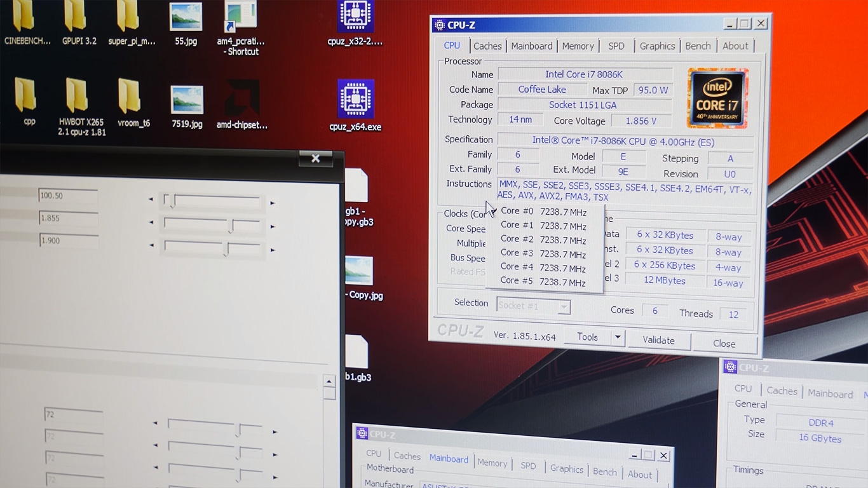The width and height of the screenshot is (868, 488).
Task: Expand the Tools dropdown arrow
Action: (618, 338)
